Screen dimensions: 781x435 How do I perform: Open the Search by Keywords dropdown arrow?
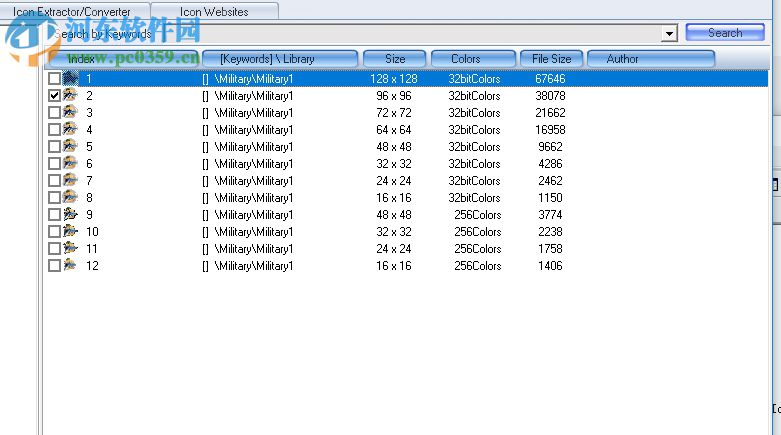click(669, 33)
